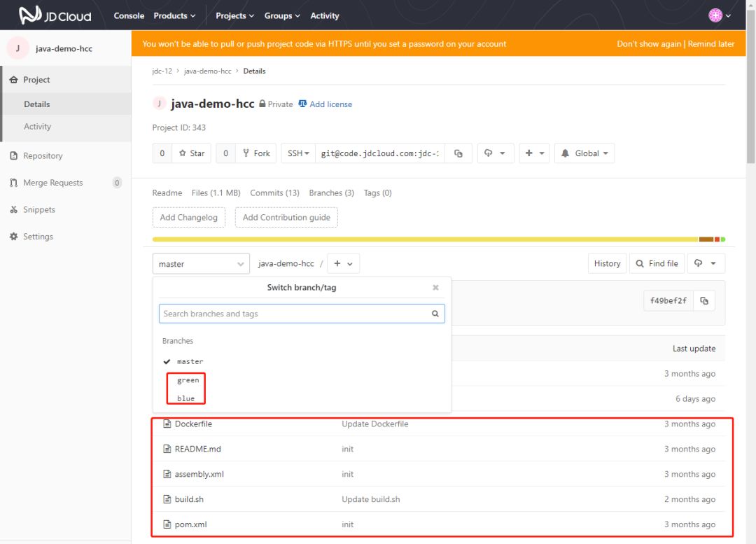Close the Switch branch/tag popup
The image size is (756, 544).
pos(435,288)
